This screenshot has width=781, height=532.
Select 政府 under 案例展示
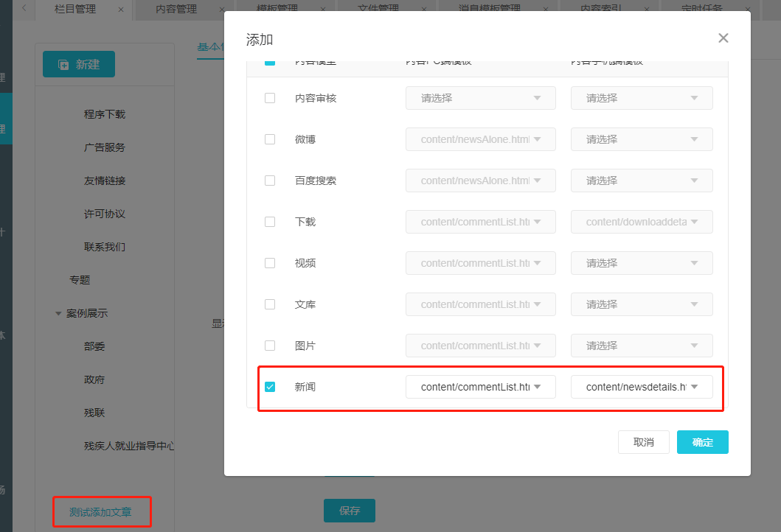[94, 379]
